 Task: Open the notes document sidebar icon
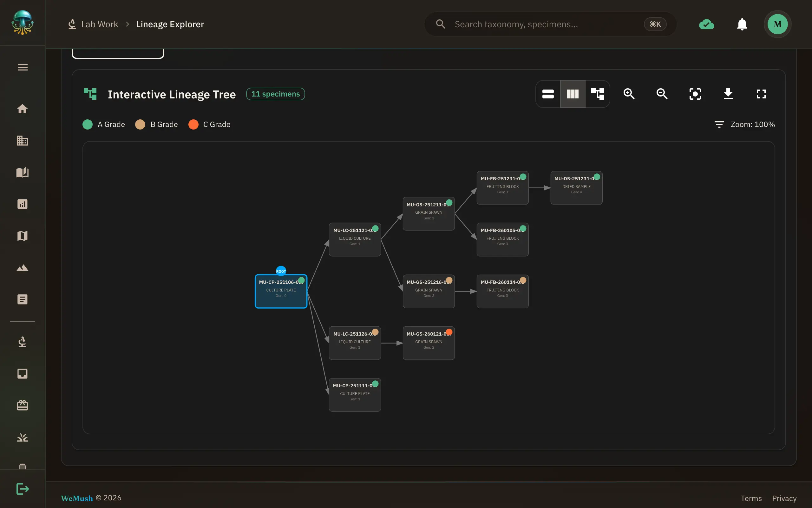click(23, 299)
